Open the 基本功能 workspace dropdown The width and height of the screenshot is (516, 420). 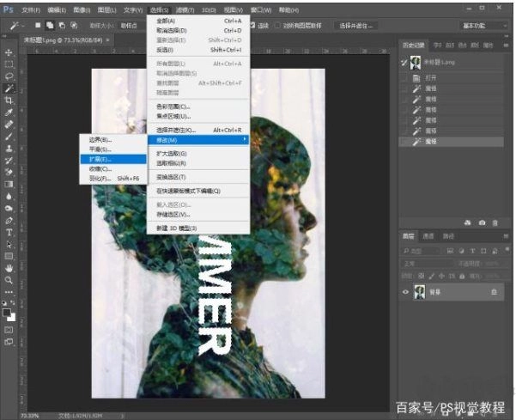click(485, 26)
